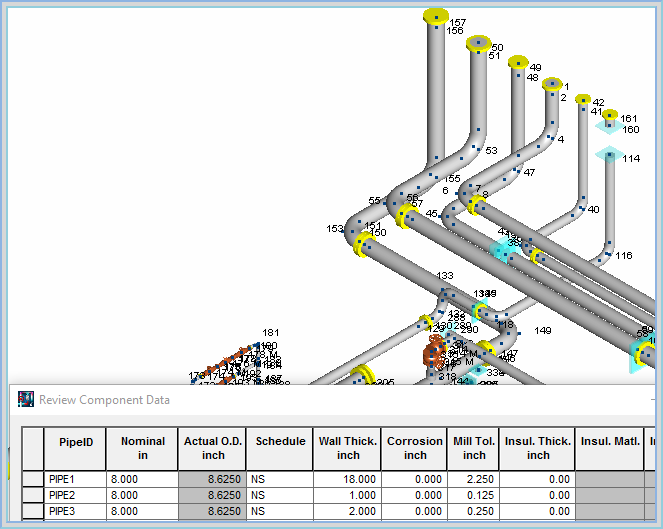Click PIPE2 schedule NS cell
Screen dimensions: 663x529
pyautogui.click(x=280, y=495)
